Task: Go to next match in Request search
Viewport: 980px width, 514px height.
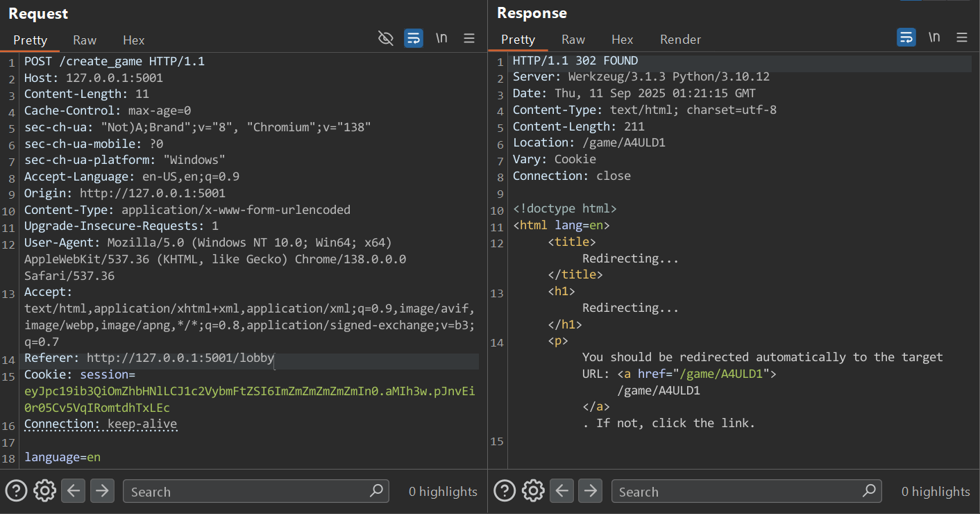Action: pos(102,491)
